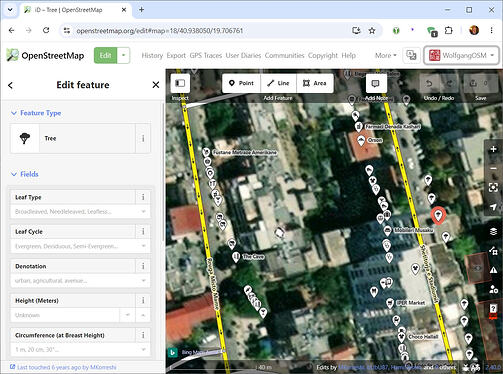This screenshot has width=503, height=374.
Task: Open the Copyright page
Action: (x=323, y=55)
